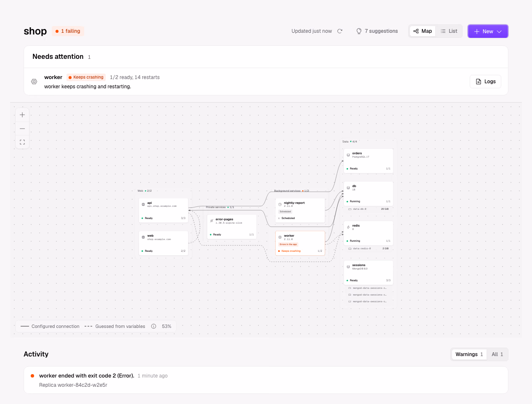This screenshot has width=532, height=404.
Task: Show the Warnings activity filter
Action: [469, 354]
